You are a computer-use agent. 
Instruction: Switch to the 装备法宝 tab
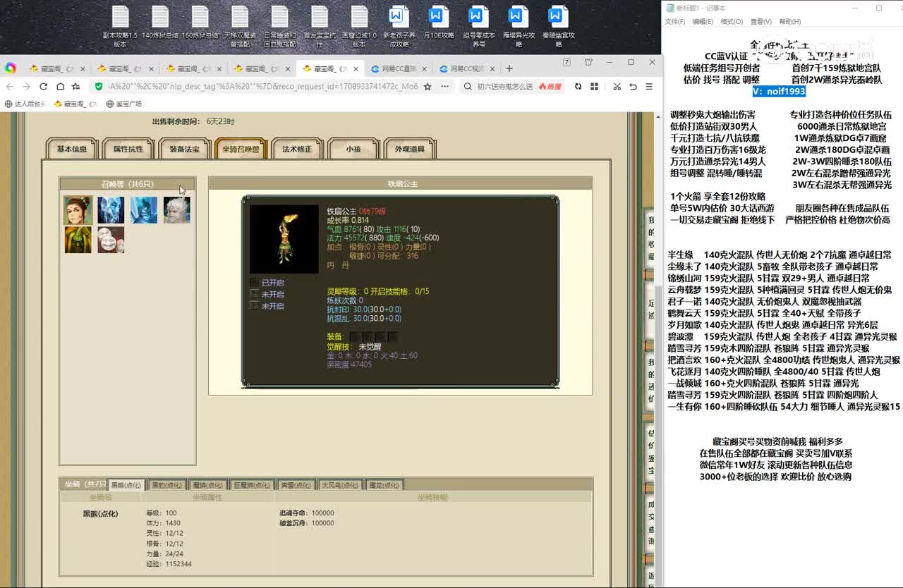[184, 149]
